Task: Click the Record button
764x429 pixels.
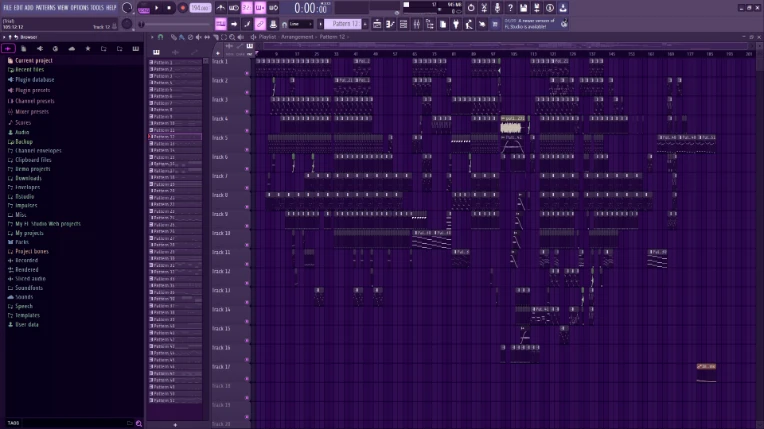Action: tap(182, 8)
